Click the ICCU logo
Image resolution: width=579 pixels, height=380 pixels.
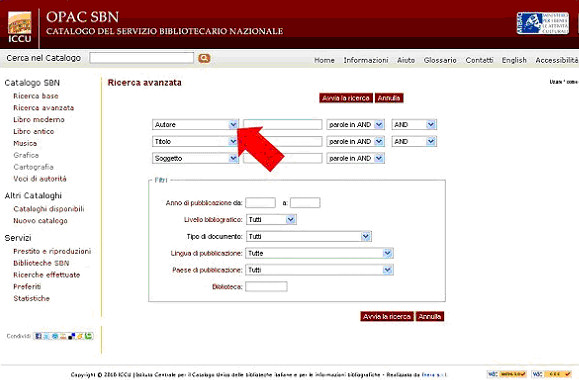tap(20, 27)
